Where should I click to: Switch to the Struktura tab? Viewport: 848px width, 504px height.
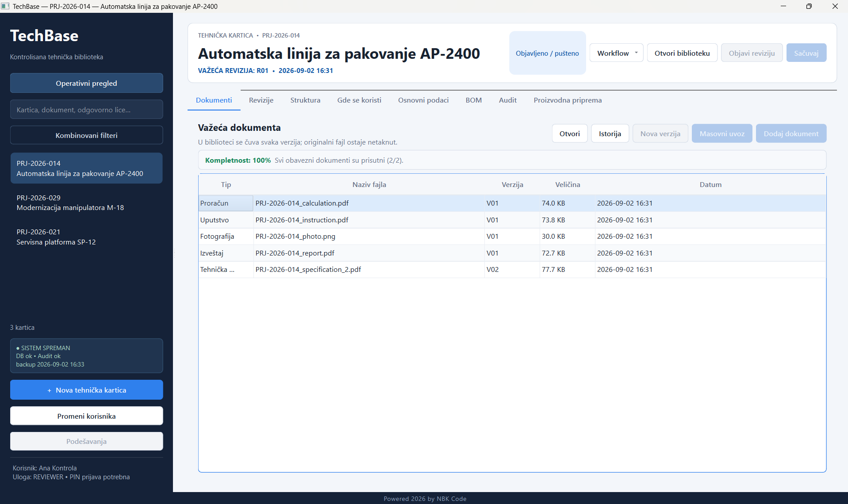pyautogui.click(x=305, y=100)
